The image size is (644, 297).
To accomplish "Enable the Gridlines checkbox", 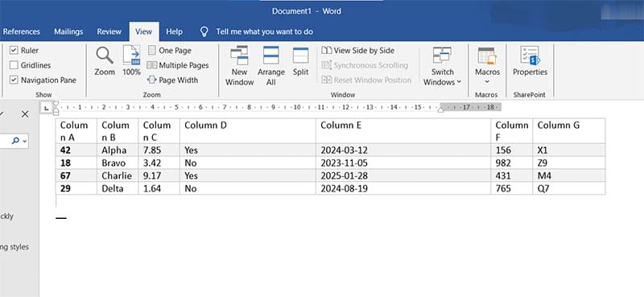I will point(14,65).
